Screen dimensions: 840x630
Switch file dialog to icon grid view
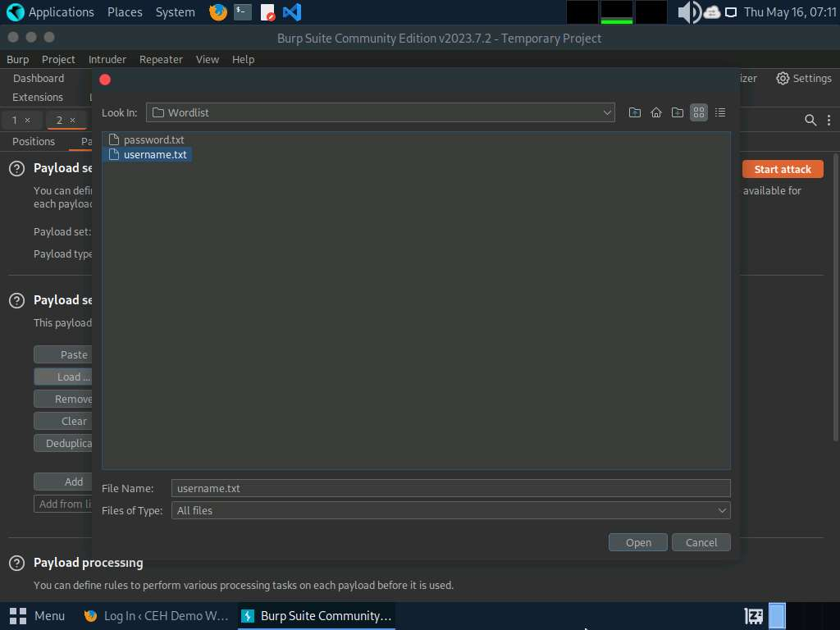click(x=699, y=112)
